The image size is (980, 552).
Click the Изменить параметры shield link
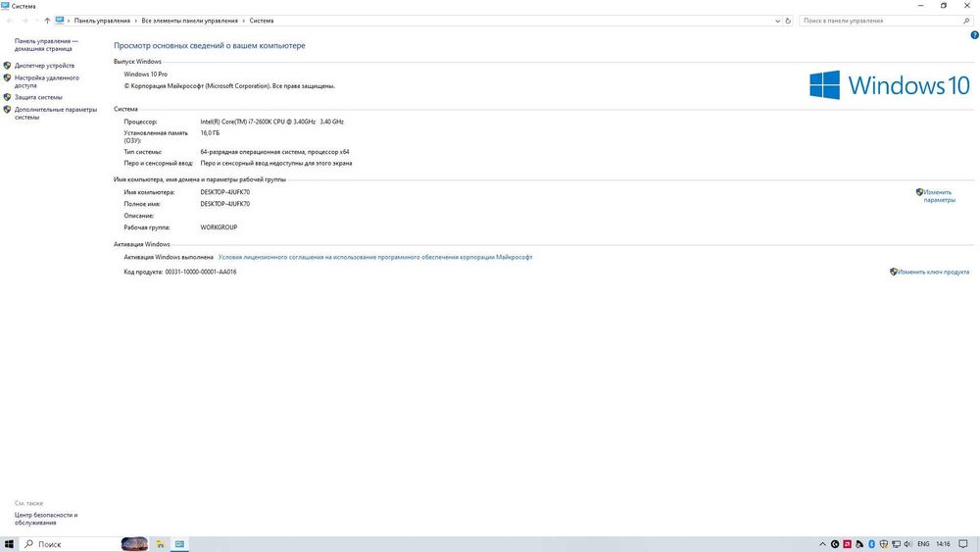936,196
